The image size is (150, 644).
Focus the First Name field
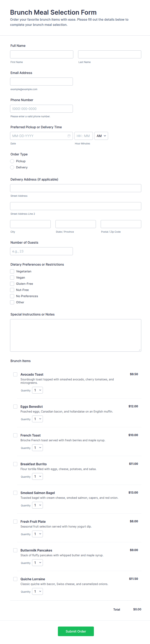coord(42,54)
